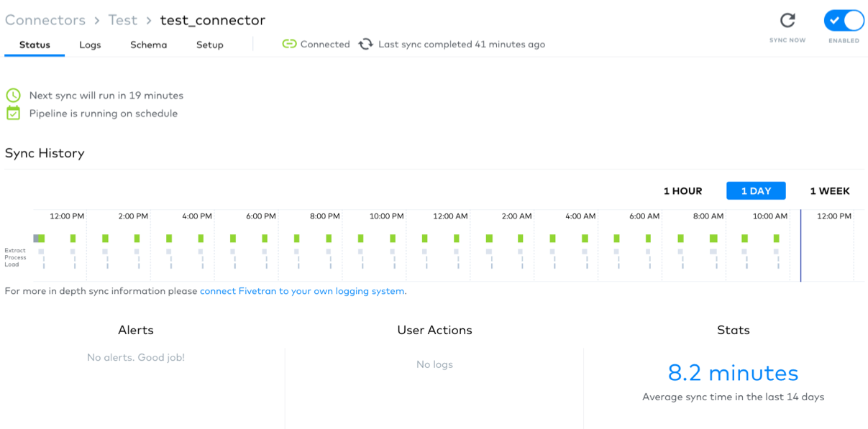This screenshot has width=868, height=429.
Task: Select the 1 HOUR history range
Action: point(682,191)
